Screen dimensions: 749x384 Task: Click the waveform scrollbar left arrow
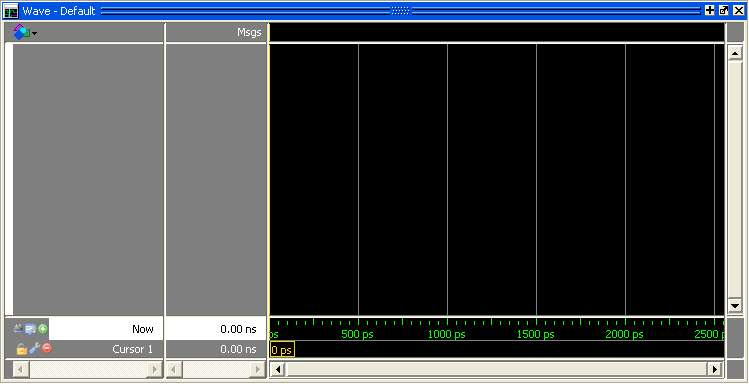pyautogui.click(x=278, y=369)
